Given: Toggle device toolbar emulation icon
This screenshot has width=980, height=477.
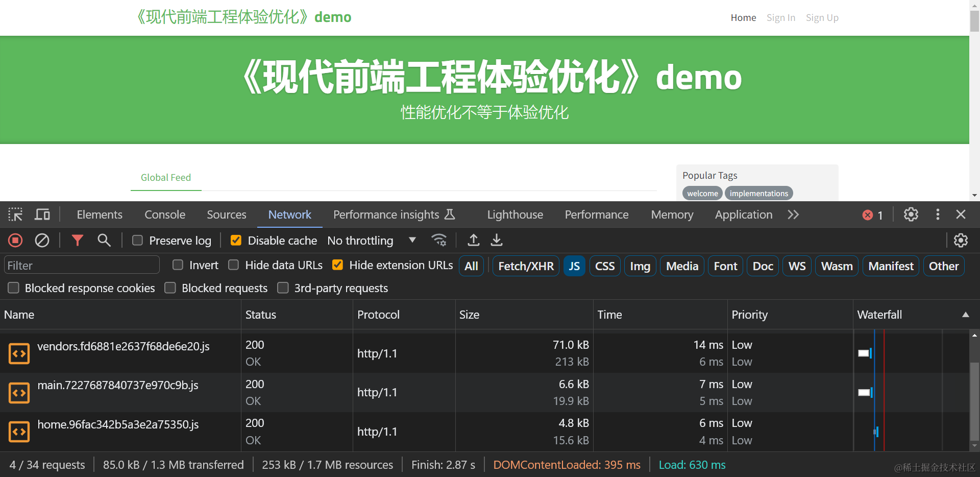Looking at the screenshot, I should coord(42,214).
